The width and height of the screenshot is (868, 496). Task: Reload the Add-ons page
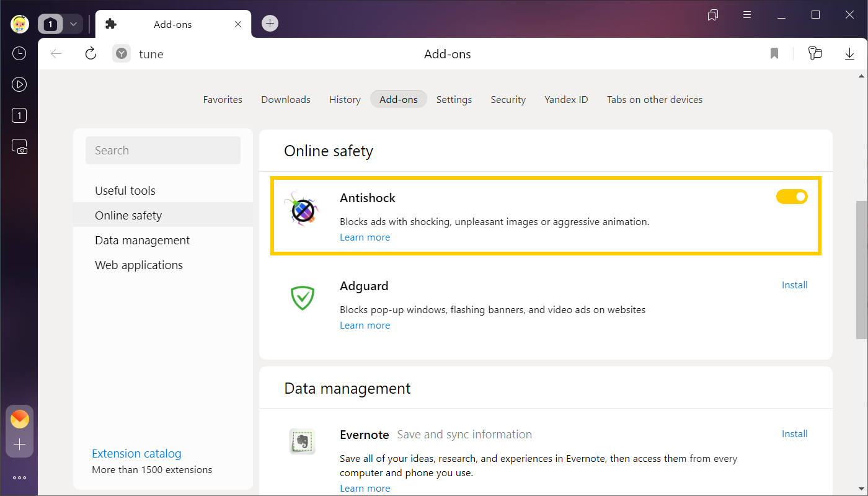point(91,54)
